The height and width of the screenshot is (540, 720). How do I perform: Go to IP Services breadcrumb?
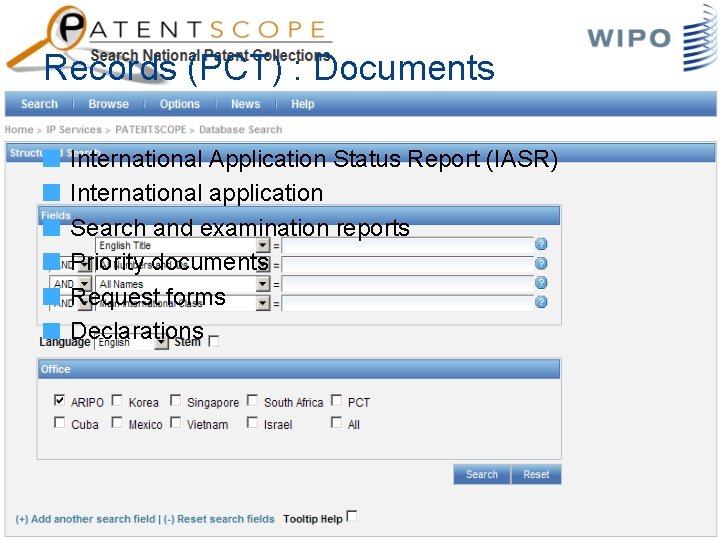[x=74, y=130]
